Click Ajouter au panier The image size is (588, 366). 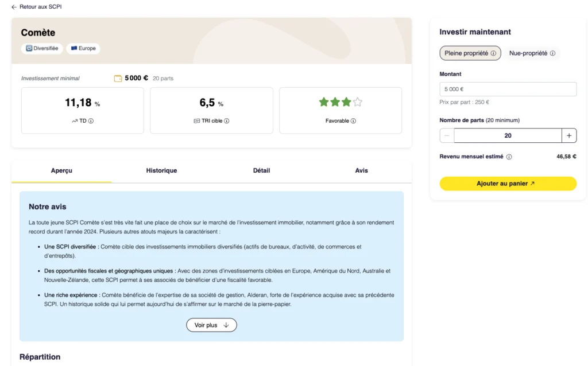(x=508, y=184)
